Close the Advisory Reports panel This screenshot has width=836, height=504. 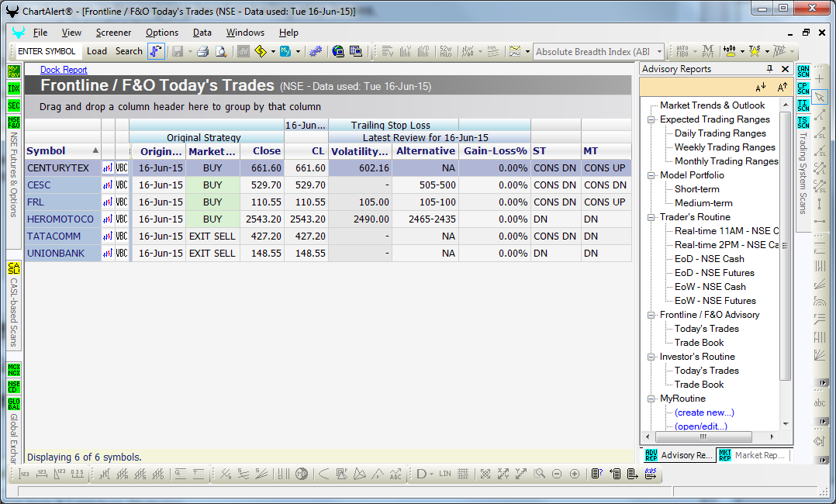[786, 69]
